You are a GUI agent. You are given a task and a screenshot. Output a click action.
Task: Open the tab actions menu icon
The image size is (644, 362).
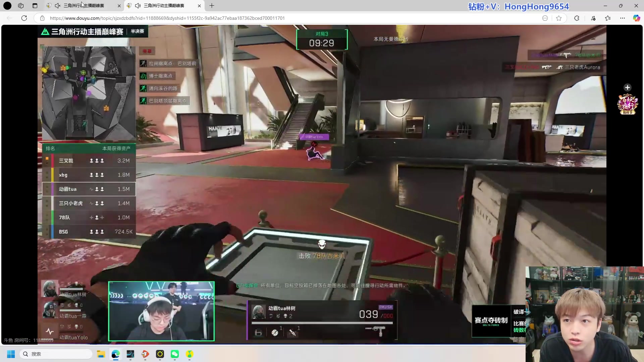[35, 6]
